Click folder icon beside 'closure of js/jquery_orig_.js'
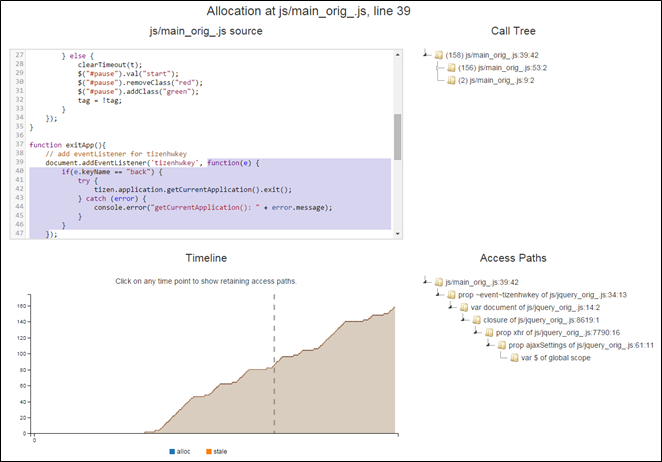The image size is (662, 462). point(476,320)
